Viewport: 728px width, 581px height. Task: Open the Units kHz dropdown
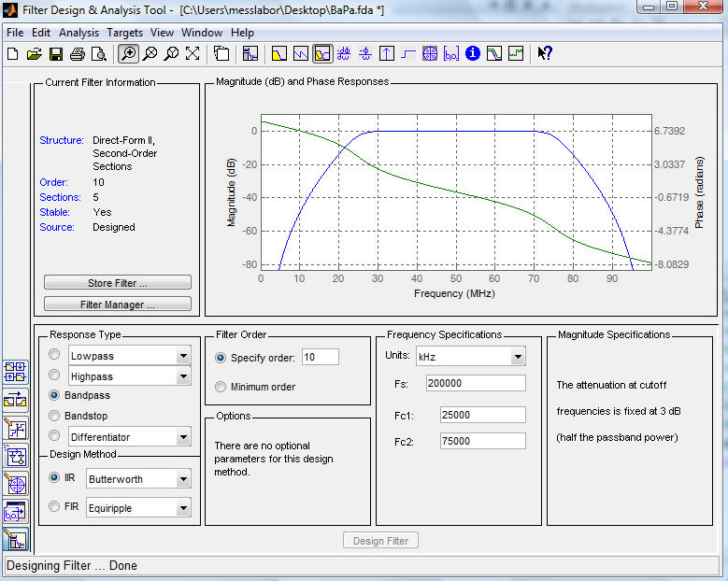517,357
